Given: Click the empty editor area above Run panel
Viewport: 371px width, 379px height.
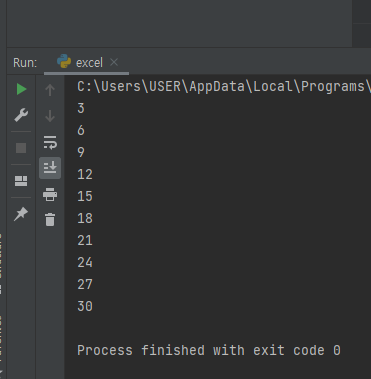Looking at the screenshot, I should (179, 23).
